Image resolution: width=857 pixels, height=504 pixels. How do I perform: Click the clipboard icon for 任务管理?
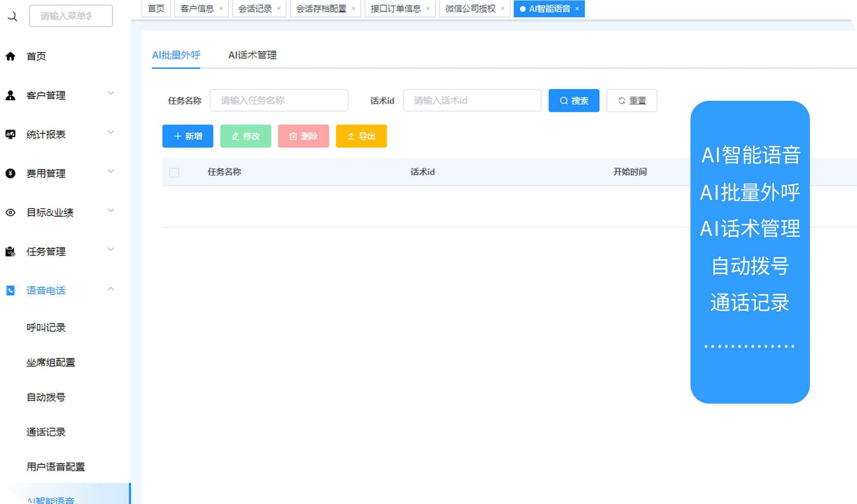(10, 252)
